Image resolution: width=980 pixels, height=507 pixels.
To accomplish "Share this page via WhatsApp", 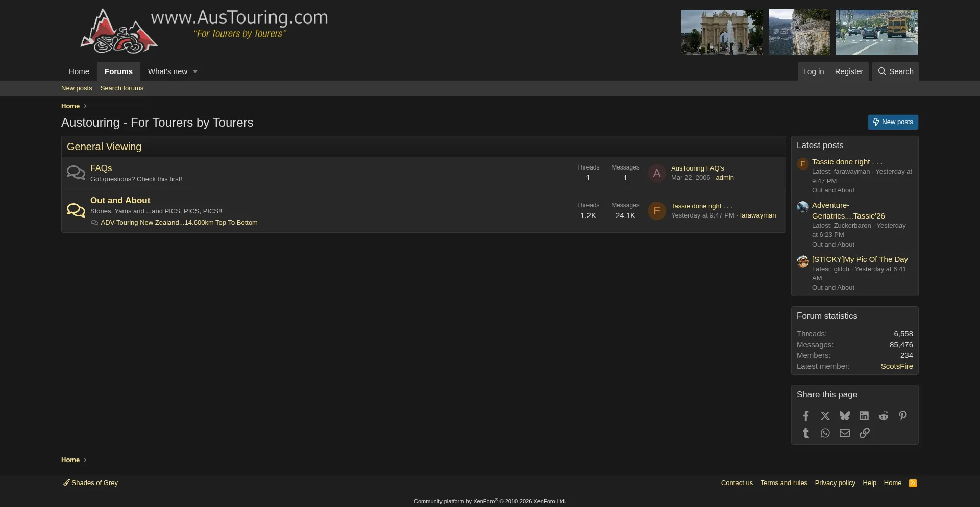I will coord(825,433).
